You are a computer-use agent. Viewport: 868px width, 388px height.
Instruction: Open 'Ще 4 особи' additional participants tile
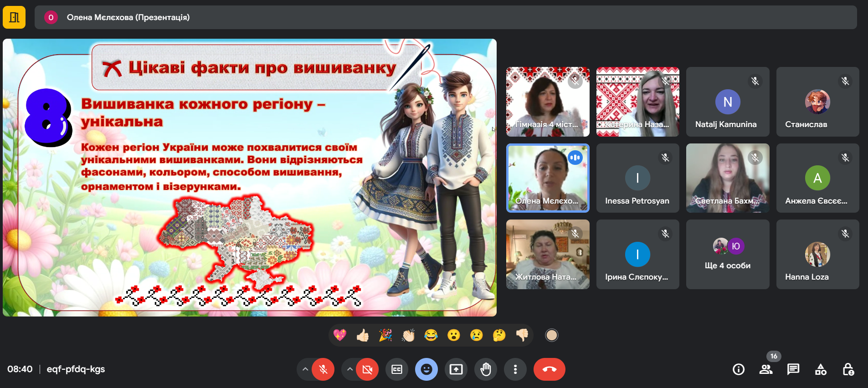coord(728,254)
